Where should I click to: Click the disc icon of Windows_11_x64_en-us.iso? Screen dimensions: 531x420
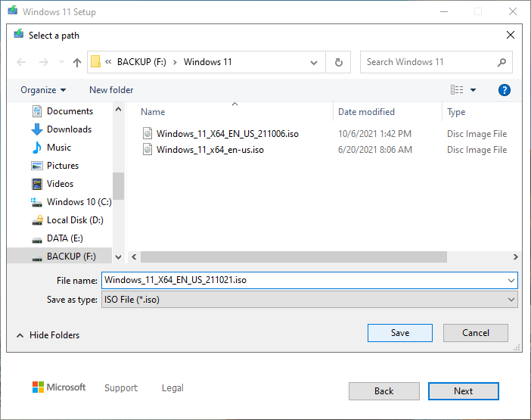coord(147,149)
